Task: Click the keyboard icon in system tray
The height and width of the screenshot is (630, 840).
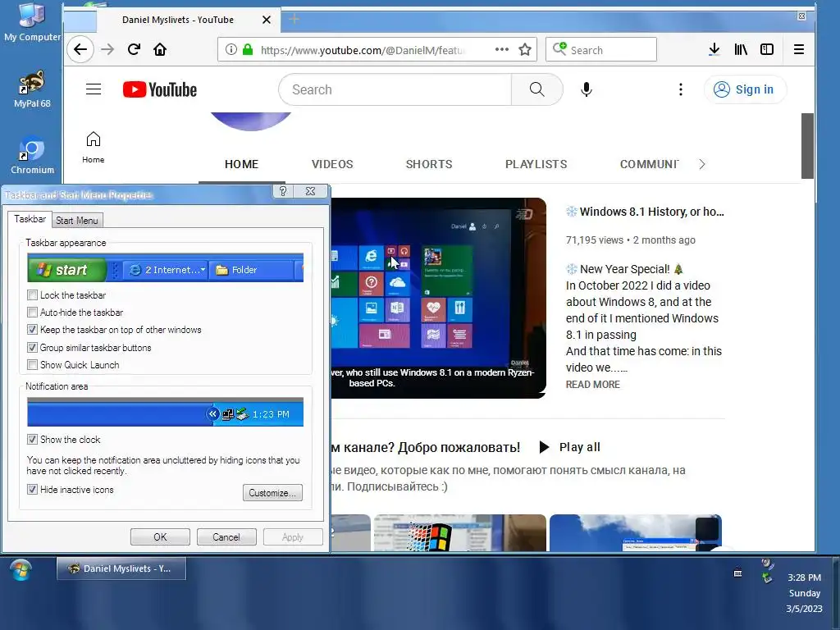Action: tap(737, 573)
